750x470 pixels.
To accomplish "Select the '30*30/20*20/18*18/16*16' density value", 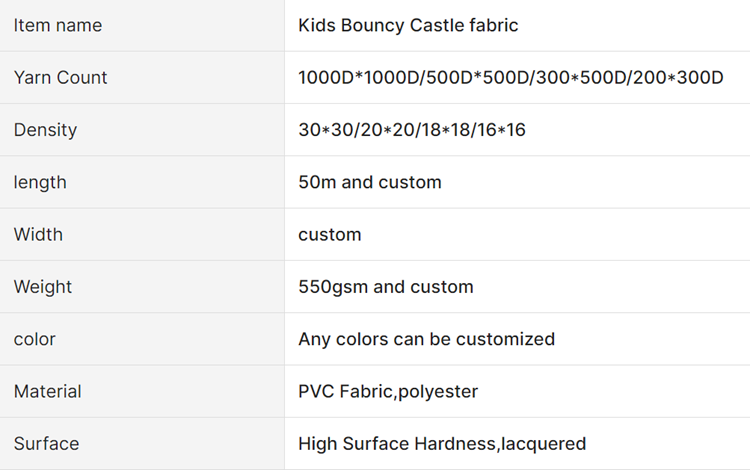I will pyautogui.click(x=411, y=130).
